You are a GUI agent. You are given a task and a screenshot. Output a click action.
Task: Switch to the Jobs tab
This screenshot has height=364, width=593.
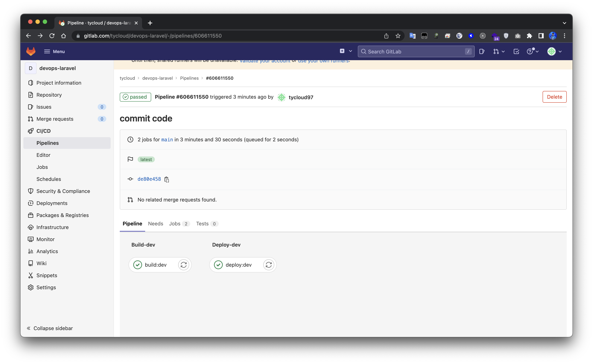pyautogui.click(x=179, y=224)
